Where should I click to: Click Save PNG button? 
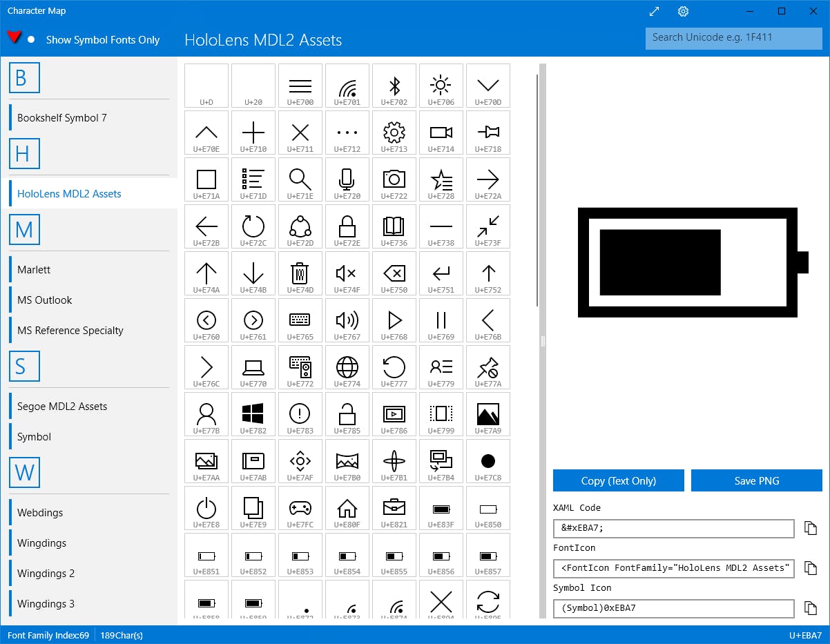(x=757, y=480)
